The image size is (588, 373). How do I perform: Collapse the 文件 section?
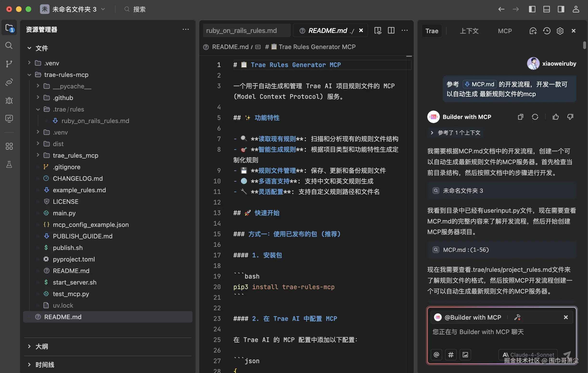point(29,48)
